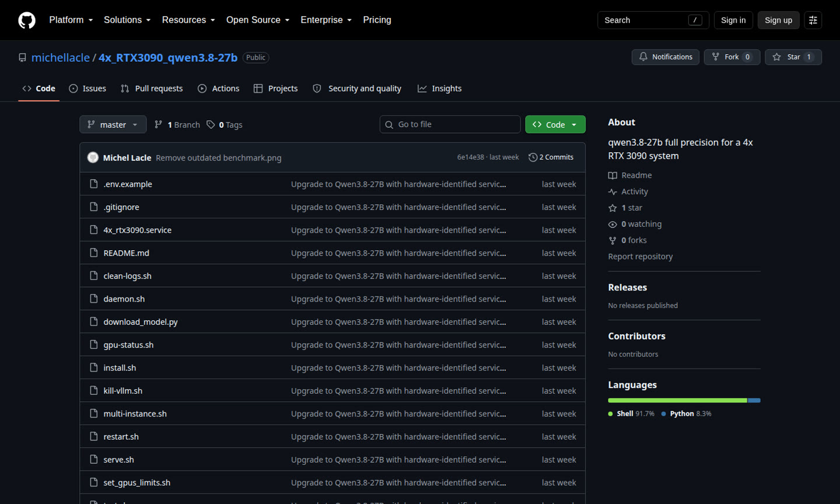Click the file icon for gpu-status.sh
This screenshot has height=504, width=840.
click(93, 345)
